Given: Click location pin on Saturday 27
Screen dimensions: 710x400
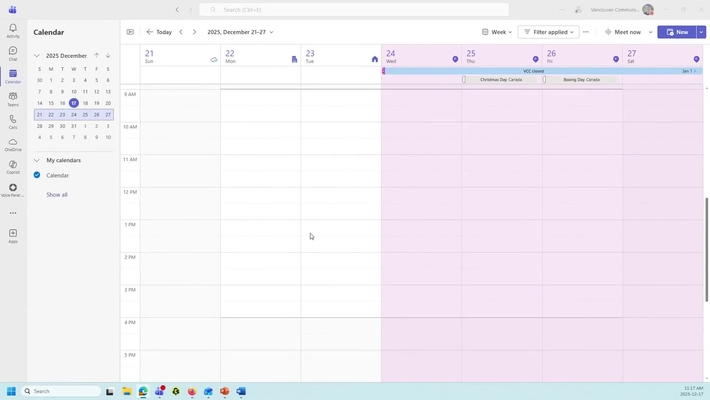Looking at the screenshot, I should pyautogui.click(x=696, y=59).
